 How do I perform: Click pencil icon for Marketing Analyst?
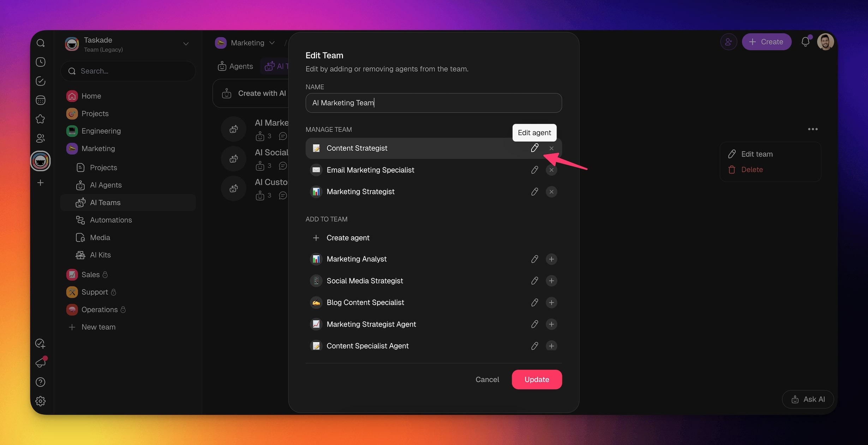tap(534, 259)
